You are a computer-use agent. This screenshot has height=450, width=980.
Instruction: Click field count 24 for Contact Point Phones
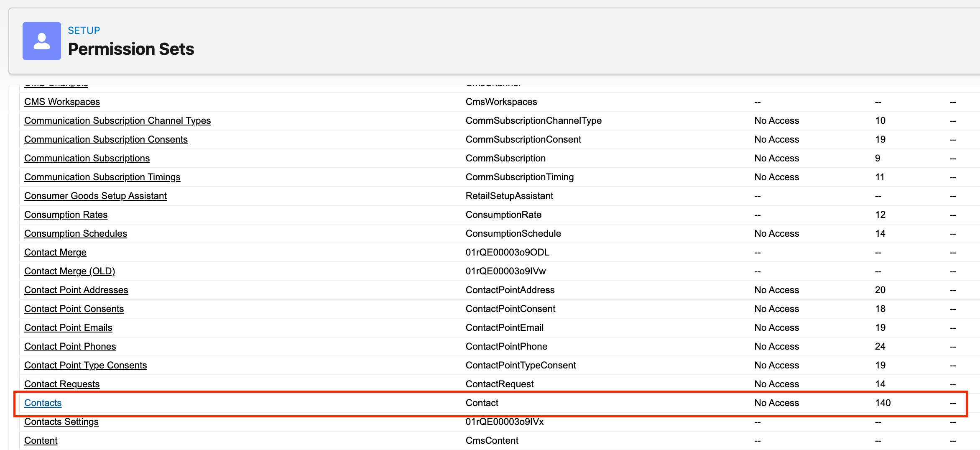(880, 346)
